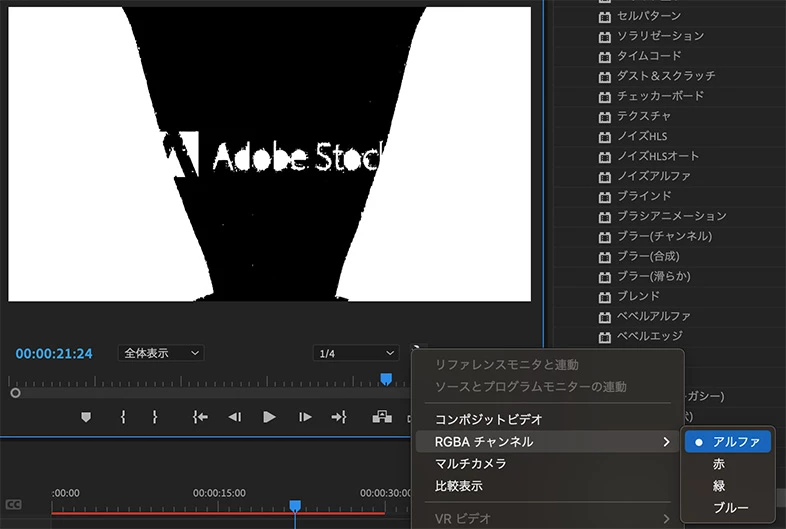The image size is (786, 529).
Task: Click the icon beside ブラインド
Action: pyautogui.click(x=605, y=197)
